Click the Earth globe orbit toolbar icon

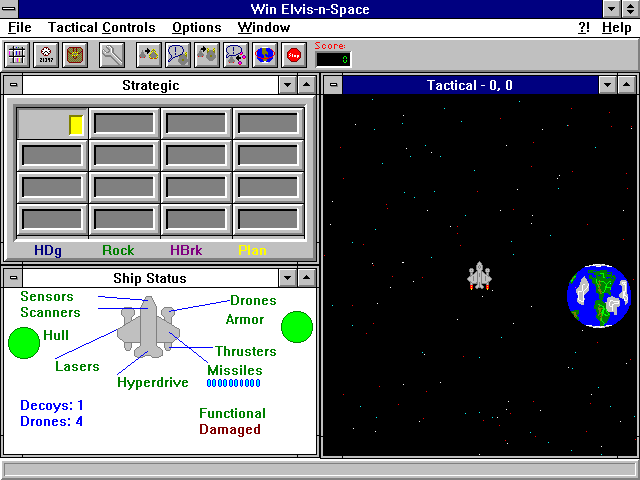point(265,55)
